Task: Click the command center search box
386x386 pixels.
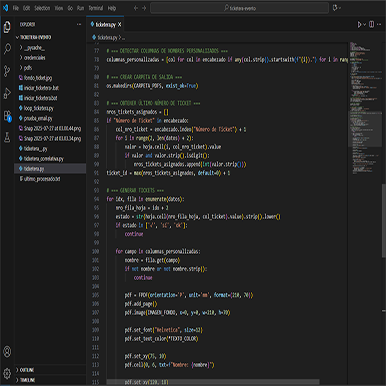Action: (x=239, y=8)
